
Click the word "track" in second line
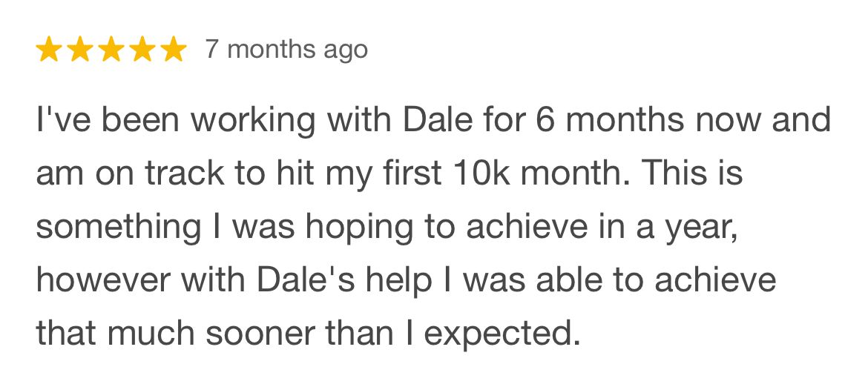coord(180,175)
